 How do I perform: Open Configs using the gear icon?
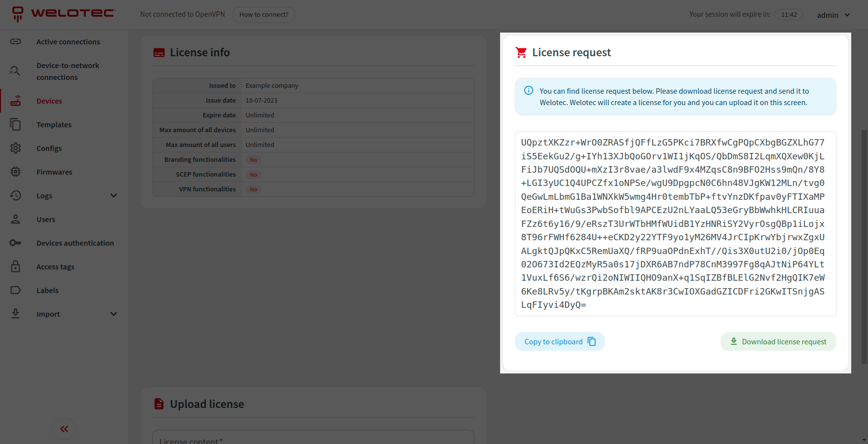tap(15, 148)
